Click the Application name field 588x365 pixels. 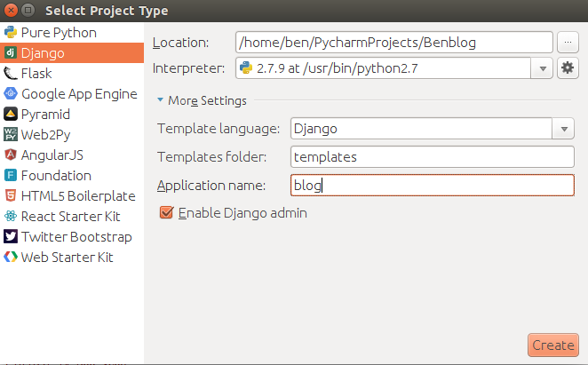(x=433, y=186)
